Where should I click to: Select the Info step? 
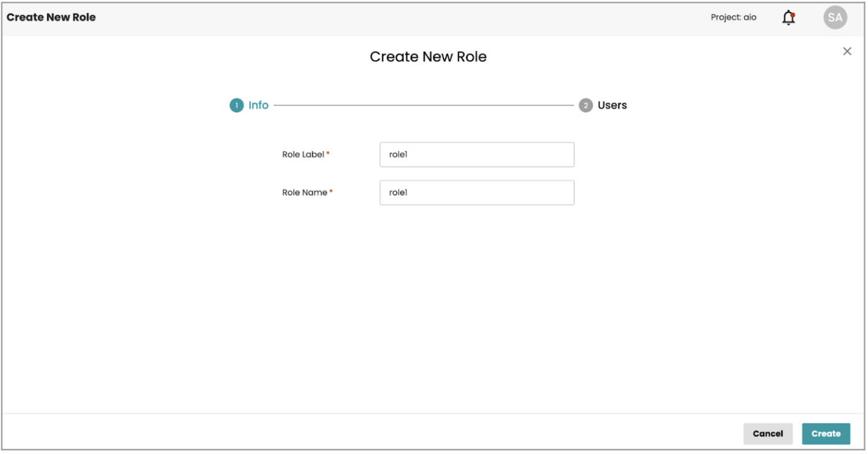click(x=259, y=105)
